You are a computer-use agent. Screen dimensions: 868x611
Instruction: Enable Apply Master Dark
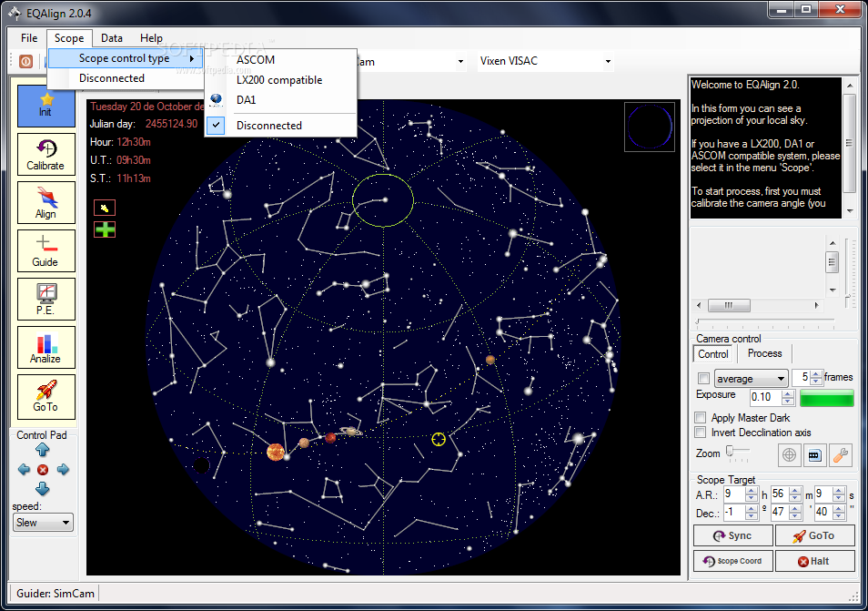click(701, 418)
